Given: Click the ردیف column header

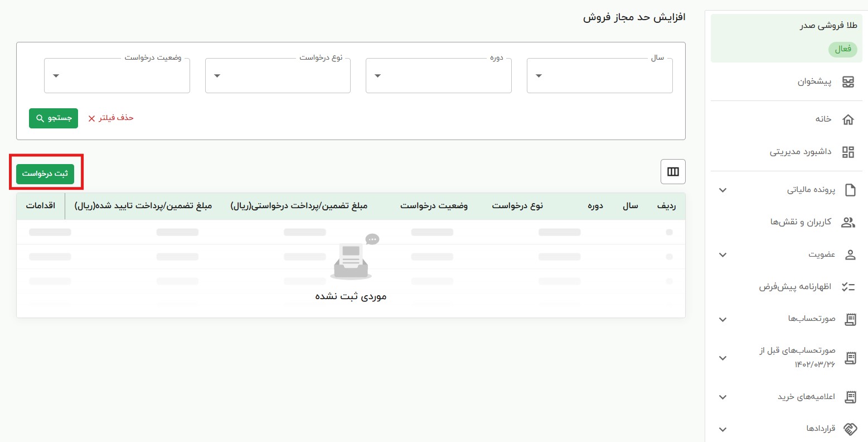Looking at the screenshot, I should click(666, 206).
